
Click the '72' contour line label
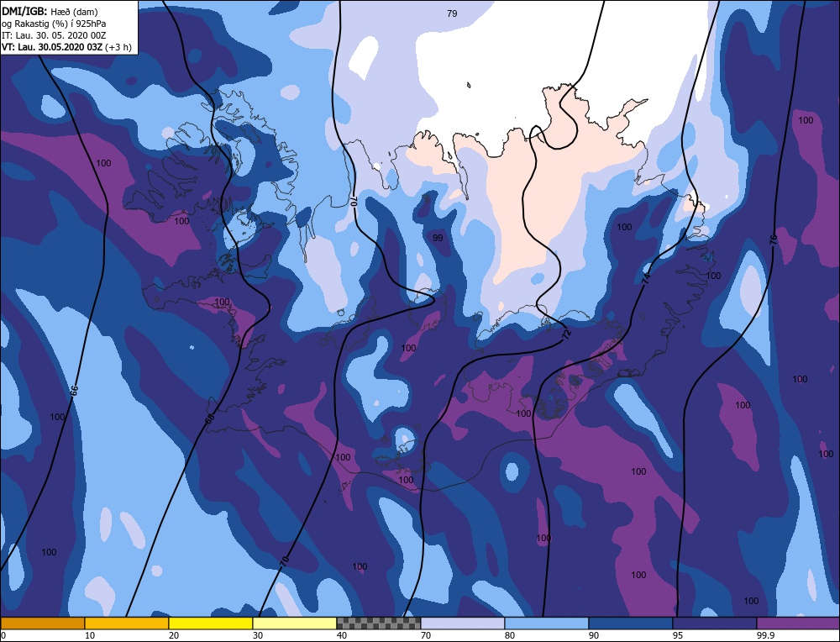pos(566,334)
